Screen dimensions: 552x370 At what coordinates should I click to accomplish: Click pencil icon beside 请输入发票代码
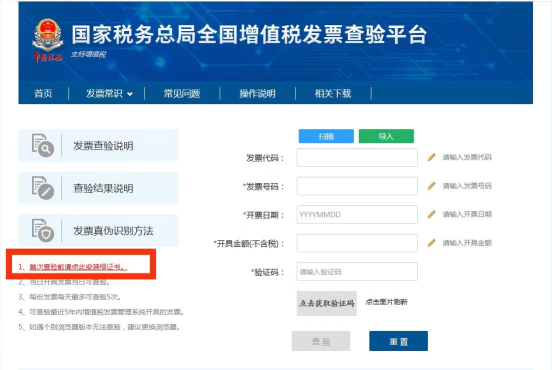431,157
